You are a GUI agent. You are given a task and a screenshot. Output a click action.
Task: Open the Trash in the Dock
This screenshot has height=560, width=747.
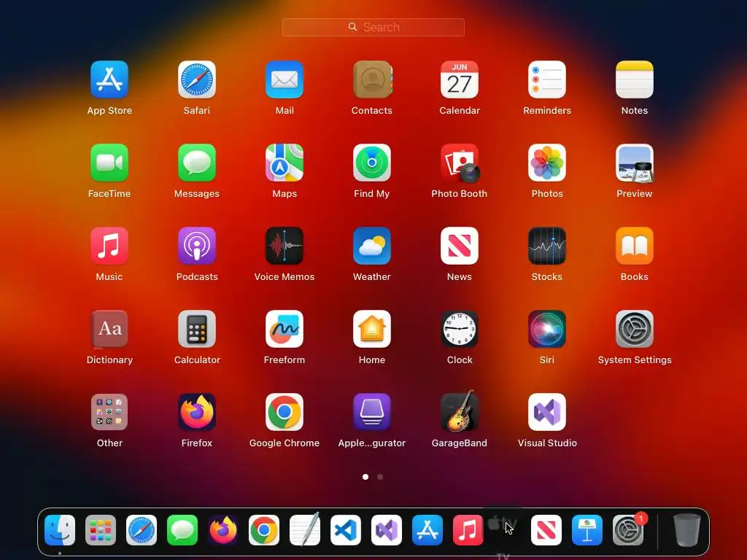(x=687, y=530)
